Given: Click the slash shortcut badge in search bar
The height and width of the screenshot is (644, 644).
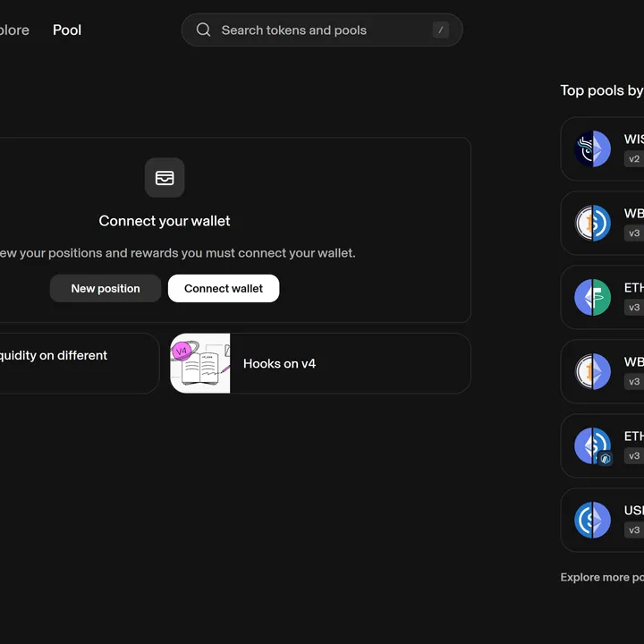Looking at the screenshot, I should coord(440,30).
